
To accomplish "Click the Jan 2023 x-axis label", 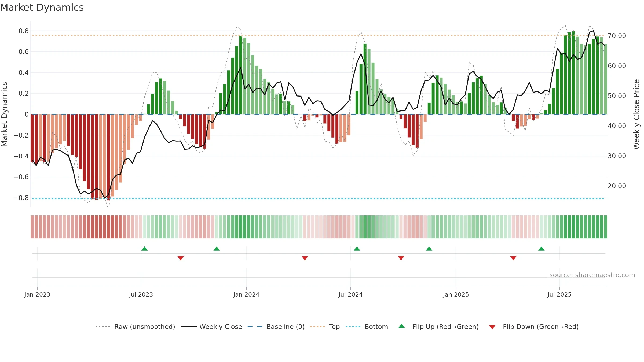I will point(37,294).
